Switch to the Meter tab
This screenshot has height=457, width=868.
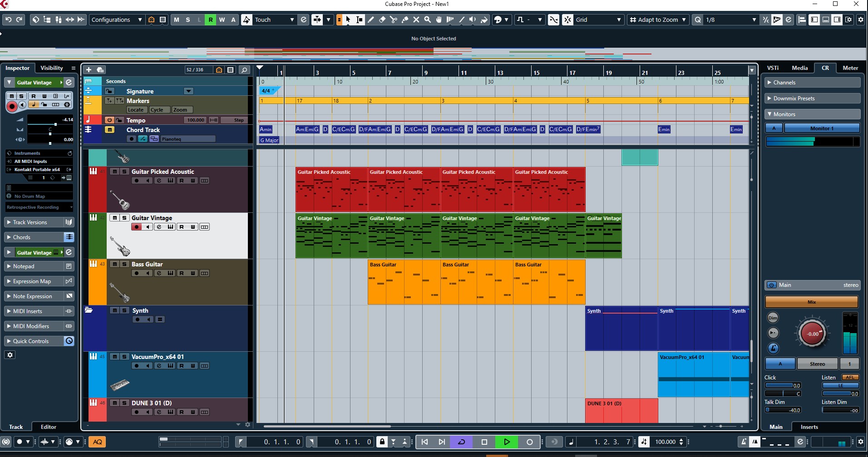[850, 68]
